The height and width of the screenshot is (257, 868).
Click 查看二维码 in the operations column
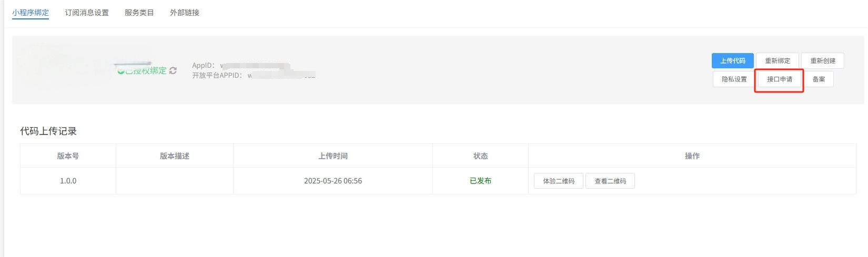click(x=610, y=181)
